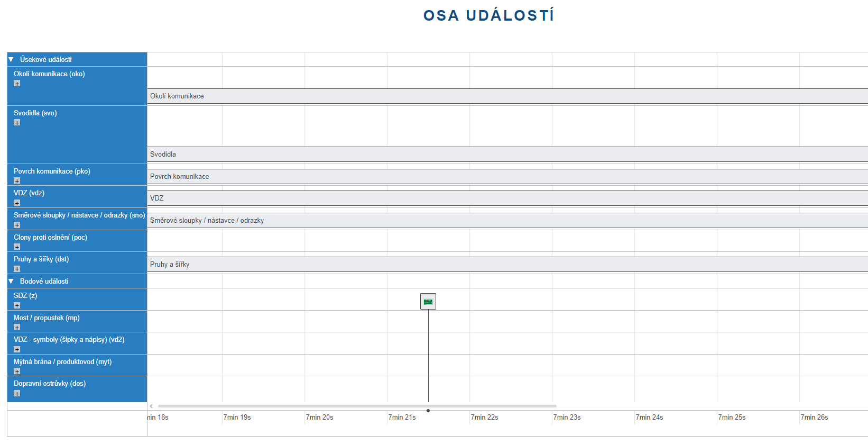Expand Clony proti oslnění (poc) plus icon
This screenshot has width=868, height=444.
[x=17, y=247]
